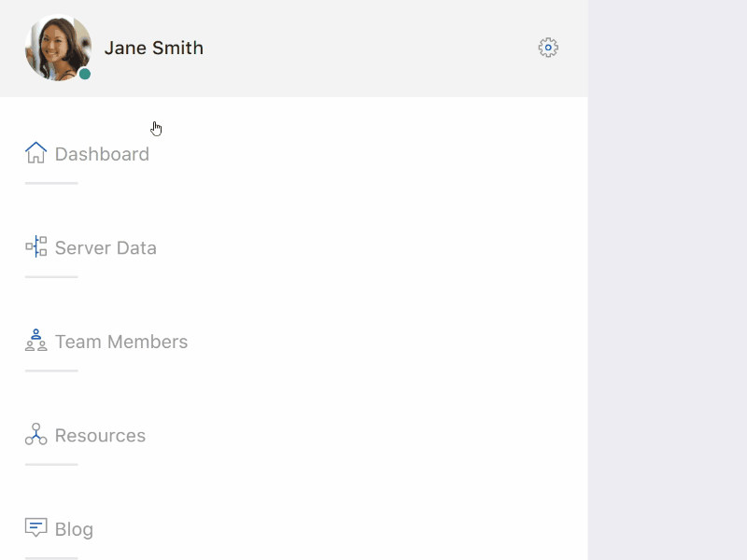Click the underline bar beneath Server Data
Image resolution: width=747 pixels, height=560 pixels.
(x=51, y=277)
